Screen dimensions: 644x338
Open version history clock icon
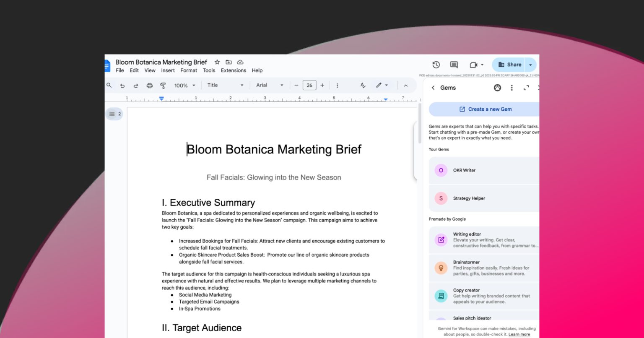pyautogui.click(x=436, y=65)
